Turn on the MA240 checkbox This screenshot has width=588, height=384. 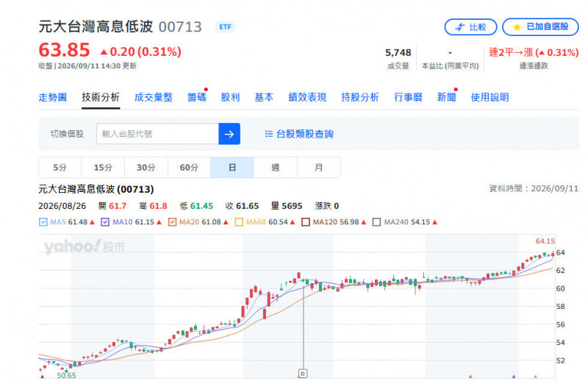(376, 222)
